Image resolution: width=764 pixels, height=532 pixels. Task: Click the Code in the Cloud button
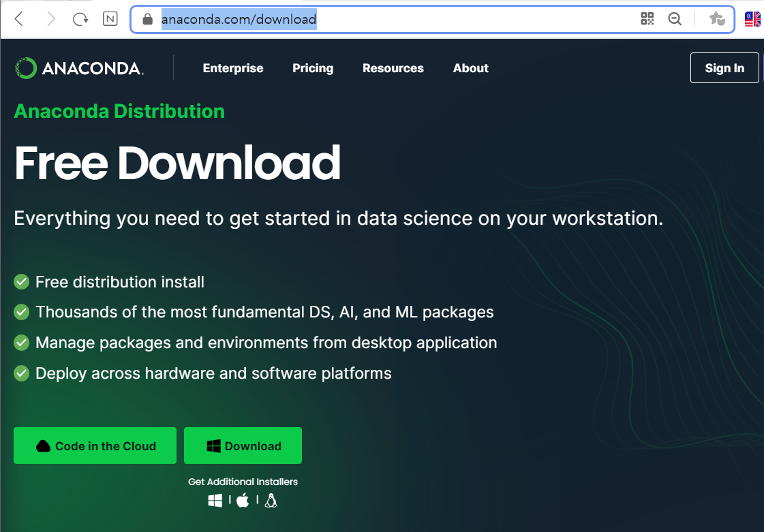coord(95,445)
